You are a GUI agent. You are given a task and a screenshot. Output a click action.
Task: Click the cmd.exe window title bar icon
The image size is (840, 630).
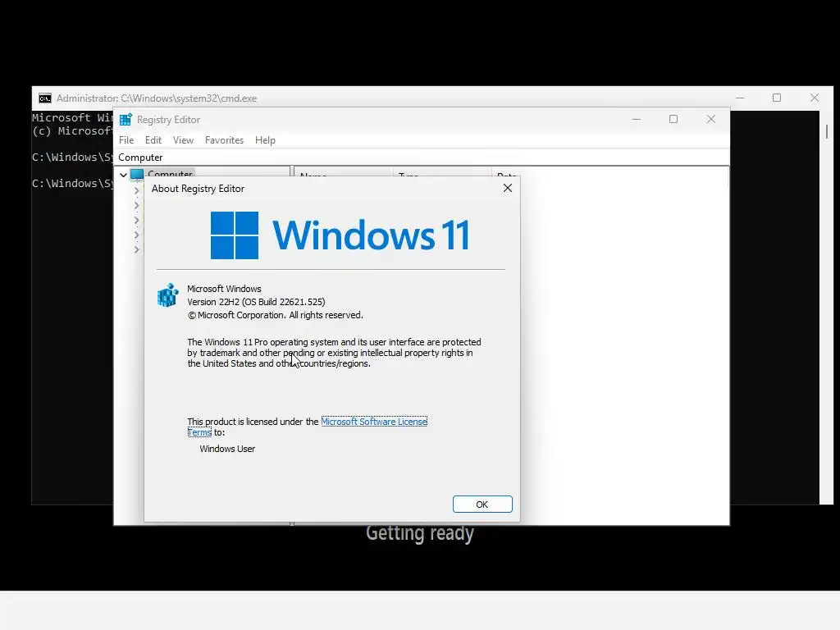(x=45, y=98)
